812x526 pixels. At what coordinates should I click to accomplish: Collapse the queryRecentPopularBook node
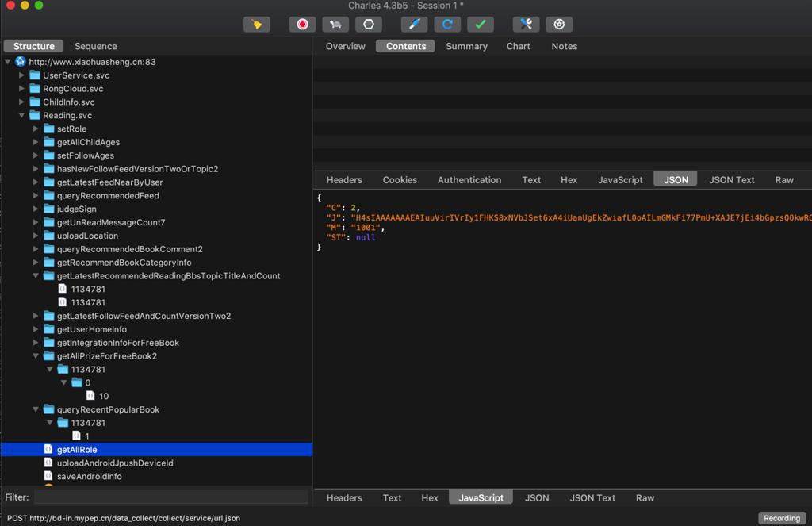coord(36,410)
